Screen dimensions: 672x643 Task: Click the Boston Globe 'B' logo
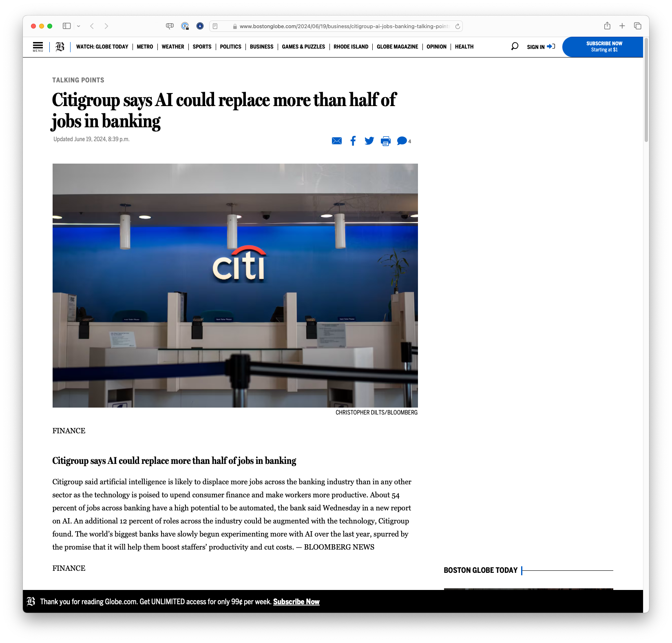(x=59, y=47)
